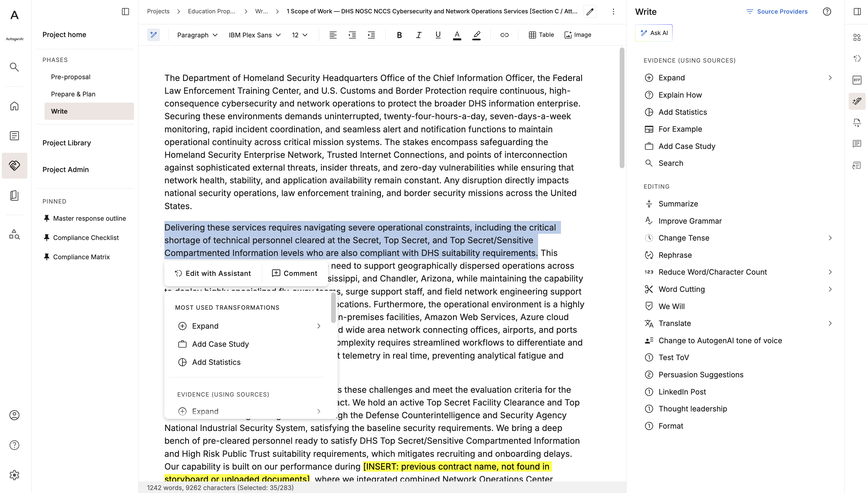Viewport: 868px width, 493px height.
Task: Expand the Word Cutting submenu
Action: click(830, 289)
